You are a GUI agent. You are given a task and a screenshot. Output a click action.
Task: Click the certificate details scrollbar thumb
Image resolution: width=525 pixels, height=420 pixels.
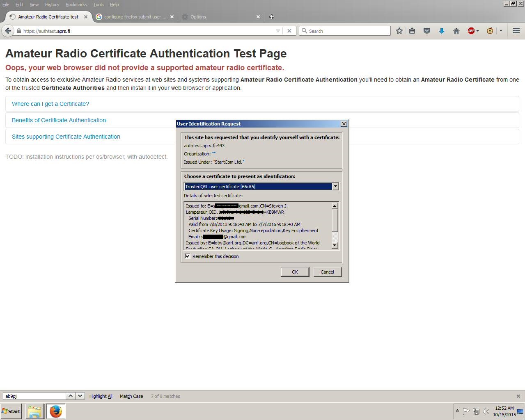335,221
